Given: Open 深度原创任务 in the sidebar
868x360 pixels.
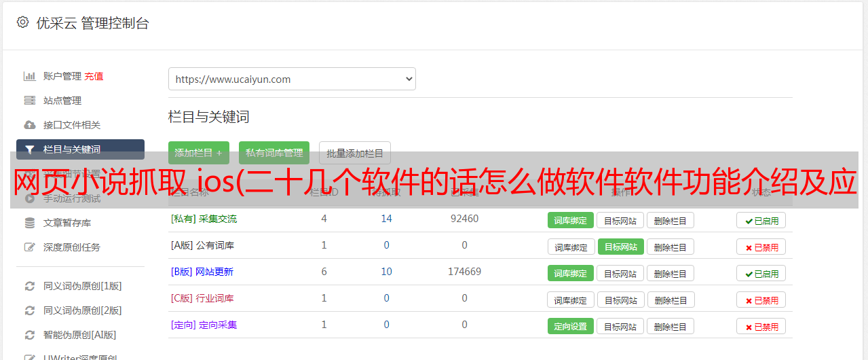Looking at the screenshot, I should pyautogui.click(x=72, y=247).
